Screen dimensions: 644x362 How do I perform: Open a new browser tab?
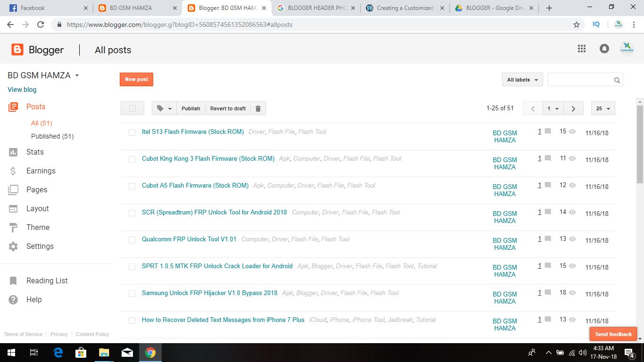(x=549, y=8)
